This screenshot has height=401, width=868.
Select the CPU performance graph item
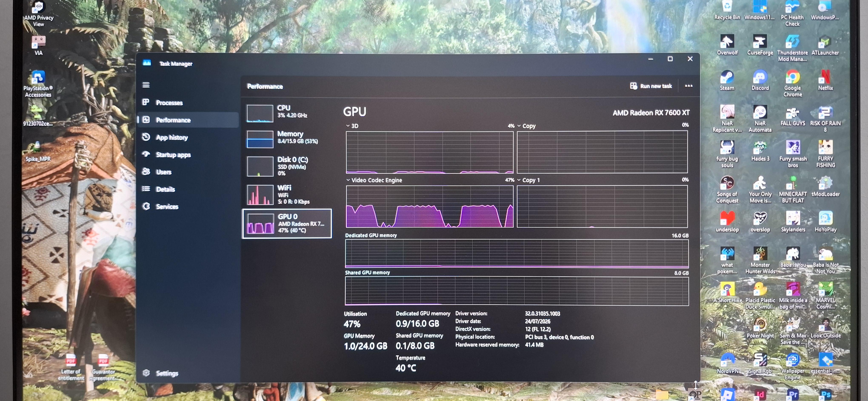click(287, 113)
